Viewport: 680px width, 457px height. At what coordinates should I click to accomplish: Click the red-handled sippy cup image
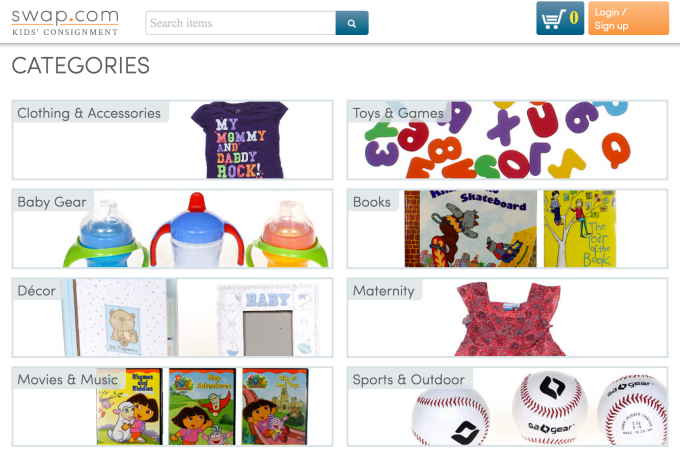(x=197, y=230)
